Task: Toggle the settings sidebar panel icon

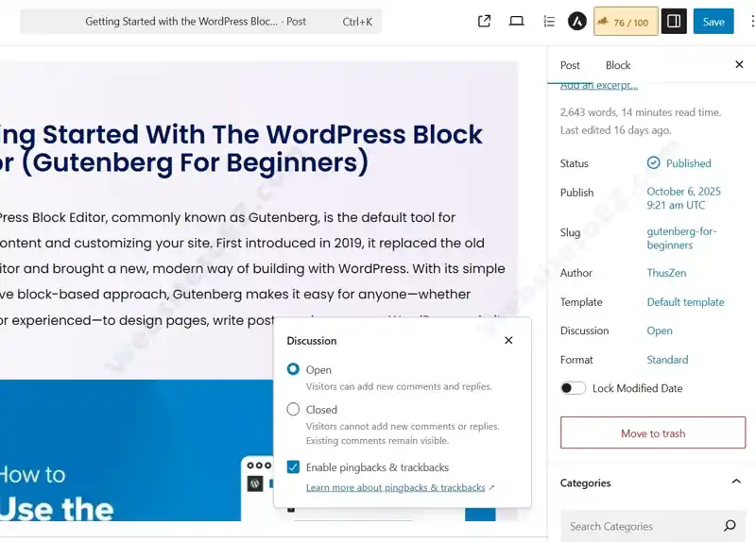Action: (x=674, y=21)
